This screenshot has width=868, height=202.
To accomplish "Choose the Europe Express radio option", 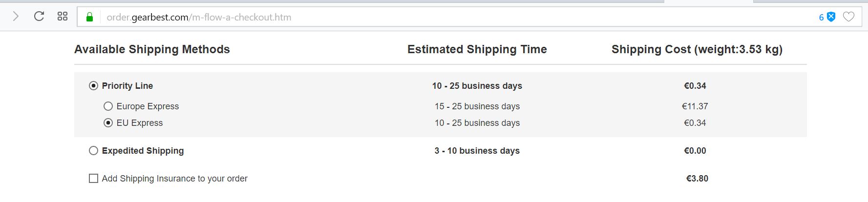I will 108,106.
